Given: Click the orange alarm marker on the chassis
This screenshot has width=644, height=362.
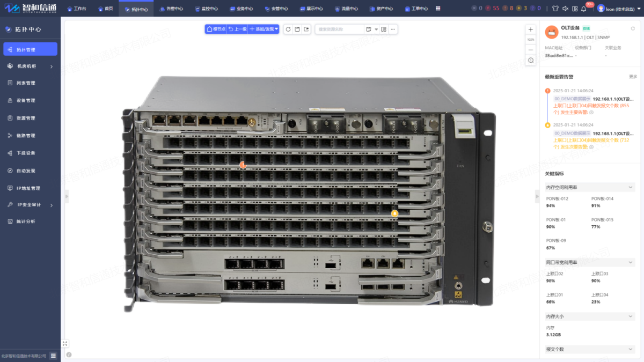Looking at the screenshot, I should [243, 165].
